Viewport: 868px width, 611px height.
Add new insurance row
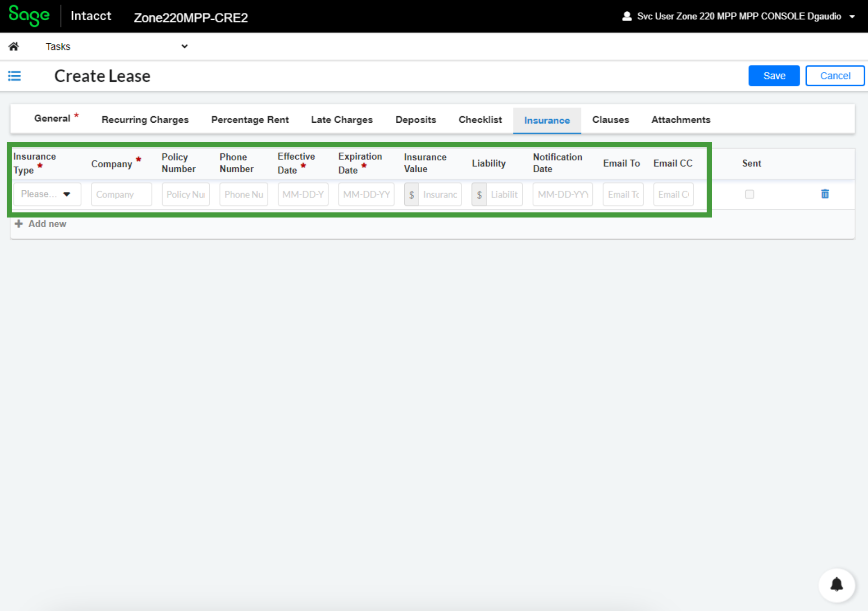click(41, 224)
